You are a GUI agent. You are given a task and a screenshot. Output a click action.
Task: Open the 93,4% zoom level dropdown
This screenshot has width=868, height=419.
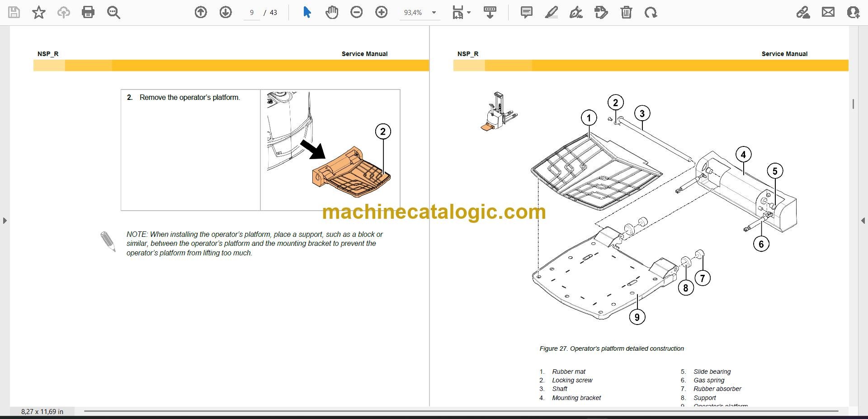(x=420, y=13)
